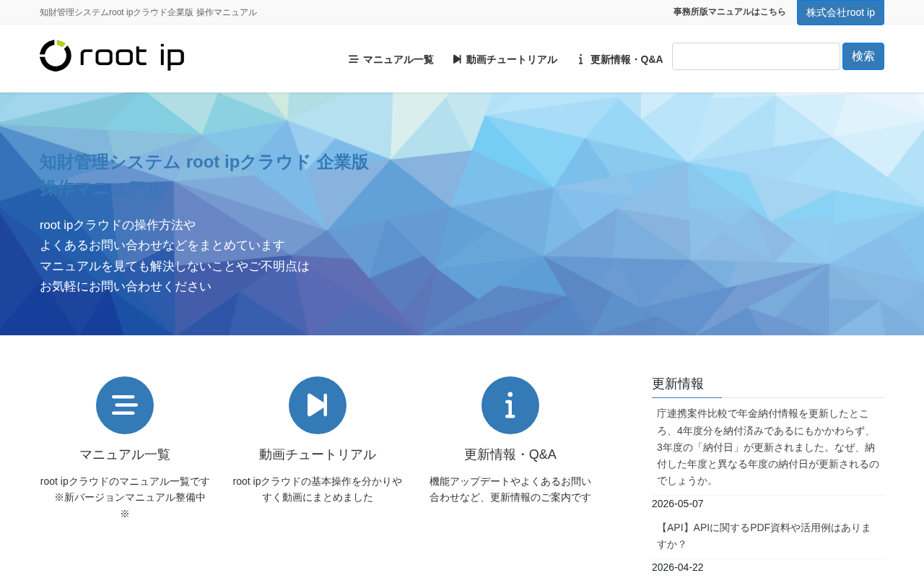Image resolution: width=924 pixels, height=578 pixels.
Task: Click the info icon beside 更新情報・Q&A in the header nav
Action: (580, 59)
